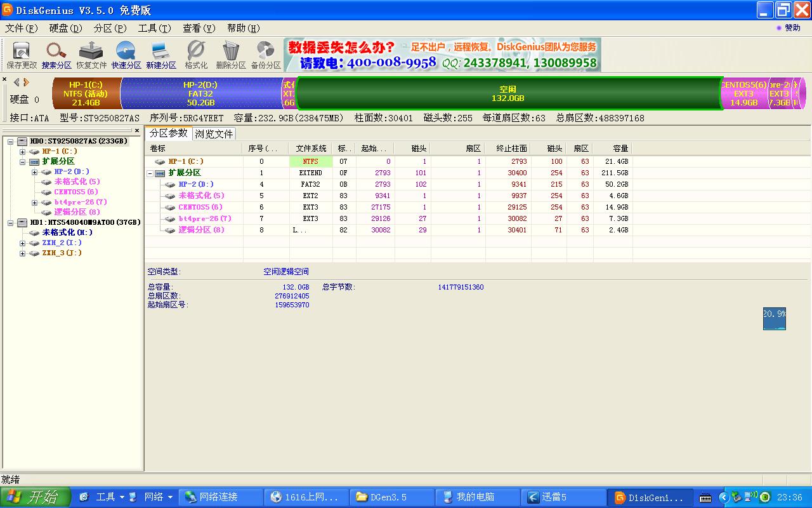Select bt4pre-26(7) row in partition table

[x=388, y=218]
